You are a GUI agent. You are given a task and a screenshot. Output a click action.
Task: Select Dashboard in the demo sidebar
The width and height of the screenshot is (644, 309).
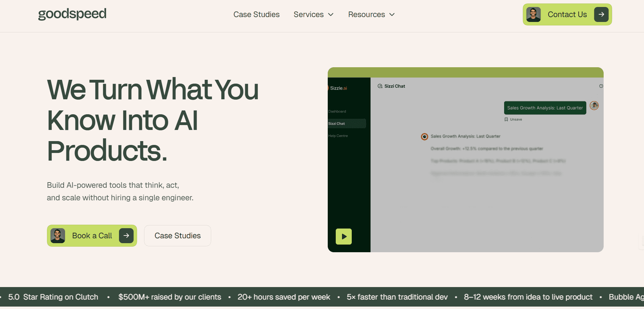337,111
